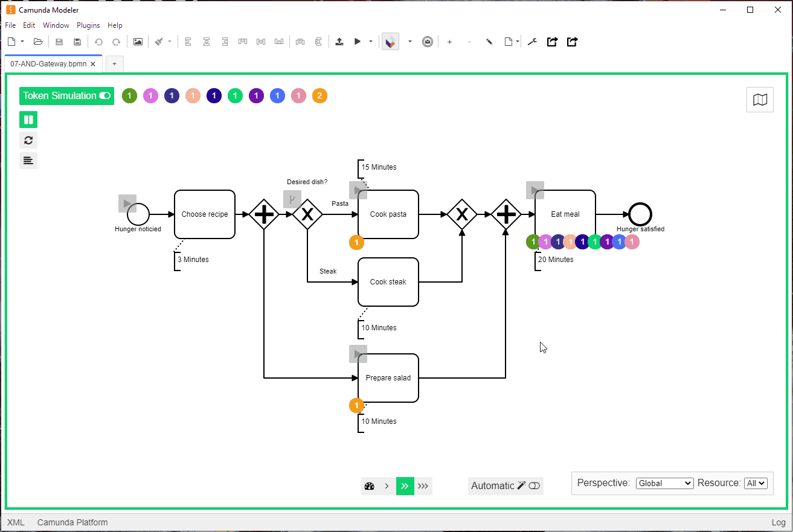
Task: Select the fastest simulation speed arrows
Action: tap(423, 486)
